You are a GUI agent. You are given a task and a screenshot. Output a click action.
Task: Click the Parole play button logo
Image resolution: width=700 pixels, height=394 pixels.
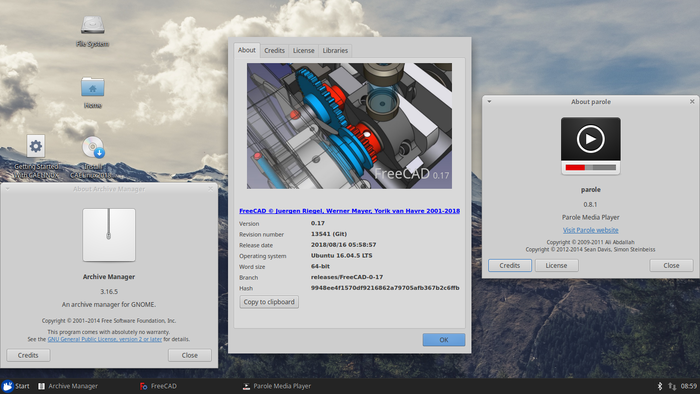tap(590, 145)
